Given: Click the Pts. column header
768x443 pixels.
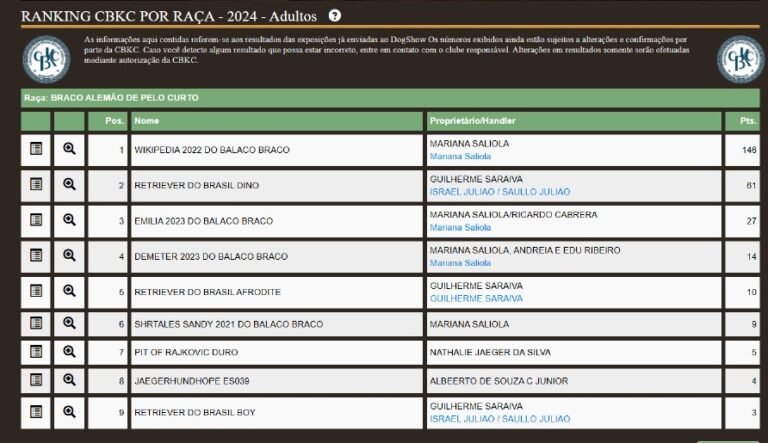Looking at the screenshot, I should pyautogui.click(x=747, y=121).
